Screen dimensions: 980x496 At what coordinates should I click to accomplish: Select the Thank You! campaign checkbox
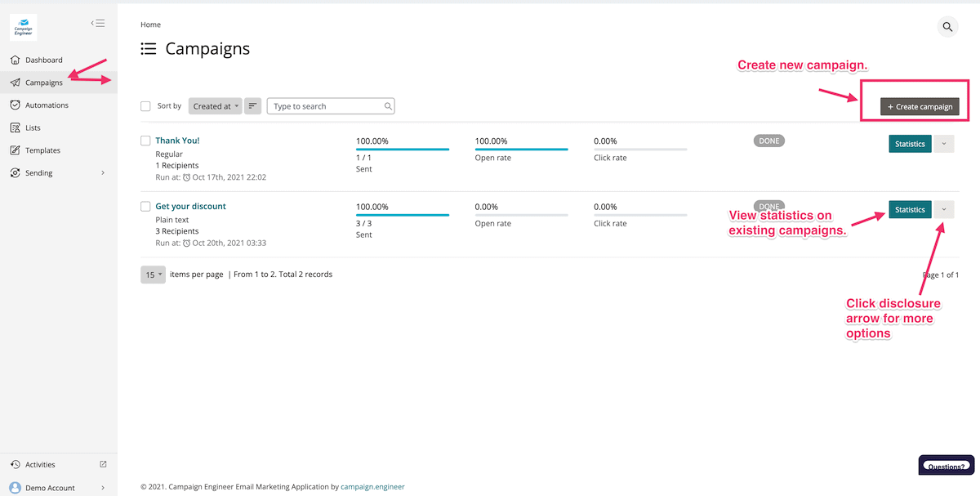point(145,141)
